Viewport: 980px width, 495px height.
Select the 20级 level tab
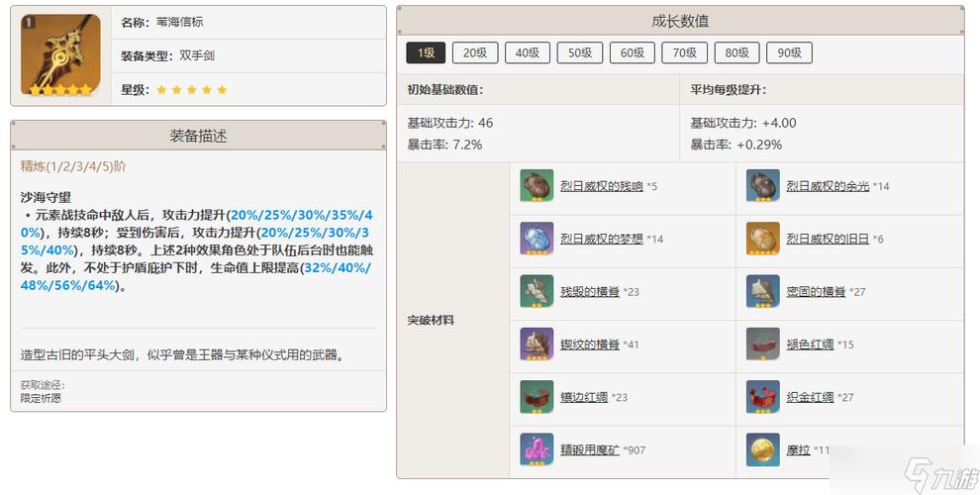(475, 53)
